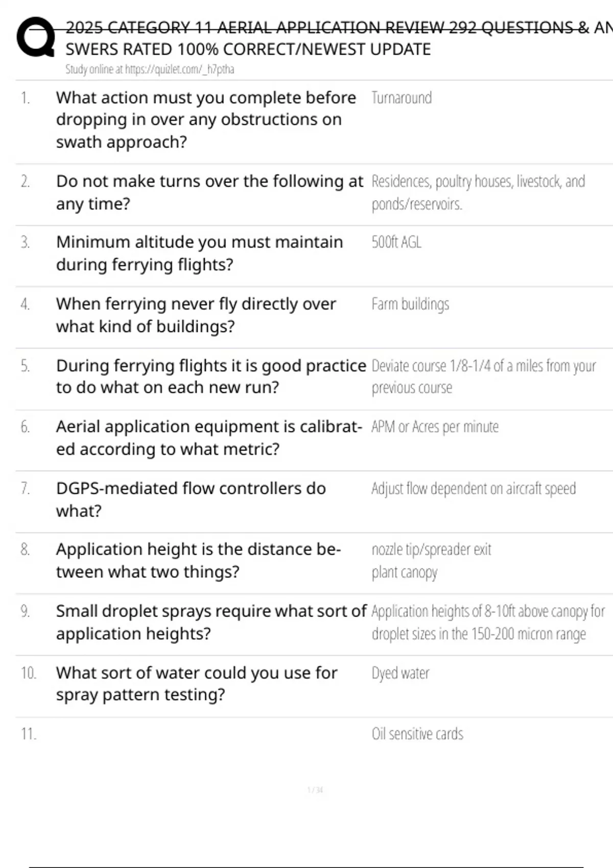Click the Quizlet Q logo
The image size is (613, 868).
coord(36,37)
